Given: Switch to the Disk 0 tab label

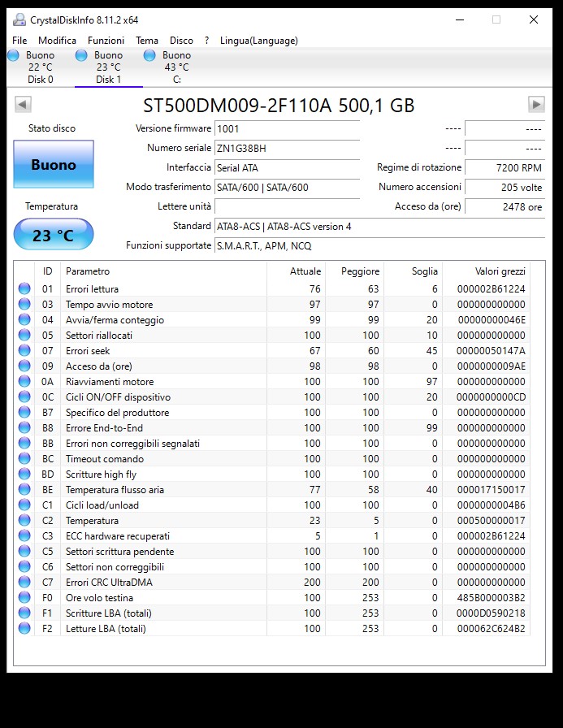Looking at the screenshot, I should [41, 80].
